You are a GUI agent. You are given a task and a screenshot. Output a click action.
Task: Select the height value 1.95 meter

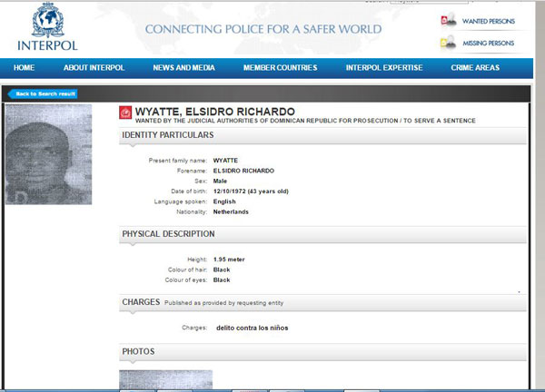pyautogui.click(x=229, y=260)
